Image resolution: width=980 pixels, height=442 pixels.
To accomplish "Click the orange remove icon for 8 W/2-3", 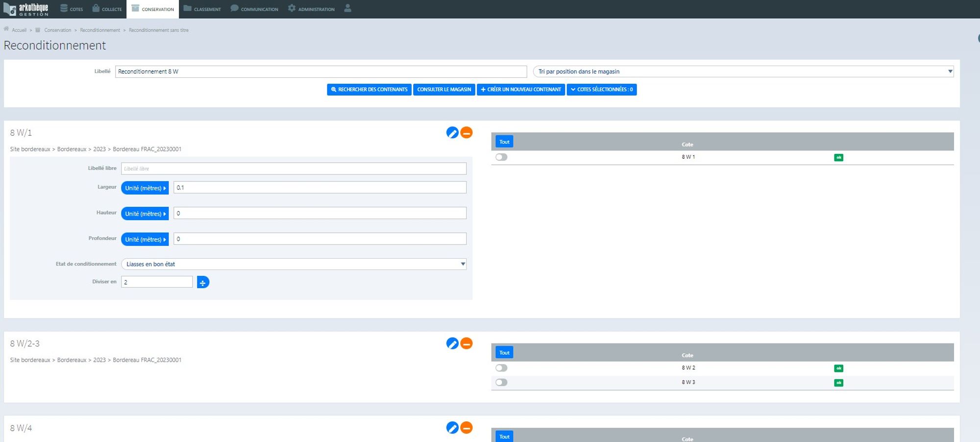I will click(466, 344).
